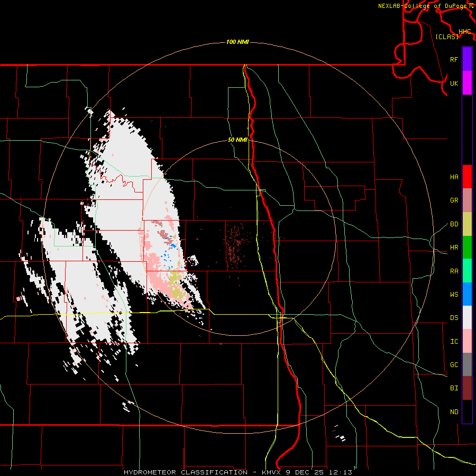Click the UK magenta legend swatch
Viewport: 476px width, 476px height.
(x=467, y=83)
